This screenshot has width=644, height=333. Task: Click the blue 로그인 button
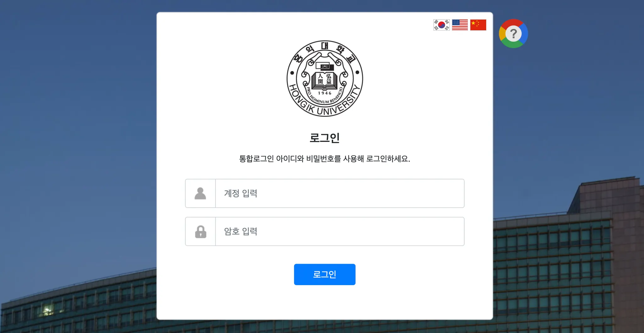(x=325, y=274)
